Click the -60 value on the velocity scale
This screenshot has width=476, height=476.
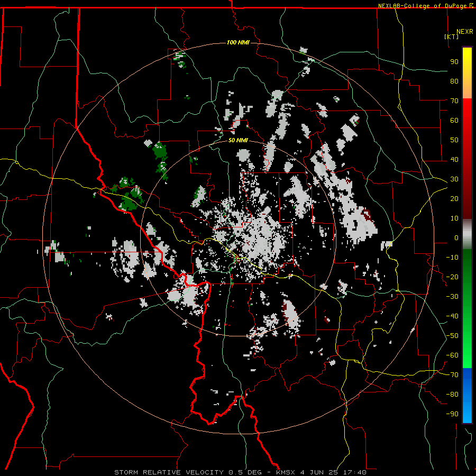[x=452, y=355]
